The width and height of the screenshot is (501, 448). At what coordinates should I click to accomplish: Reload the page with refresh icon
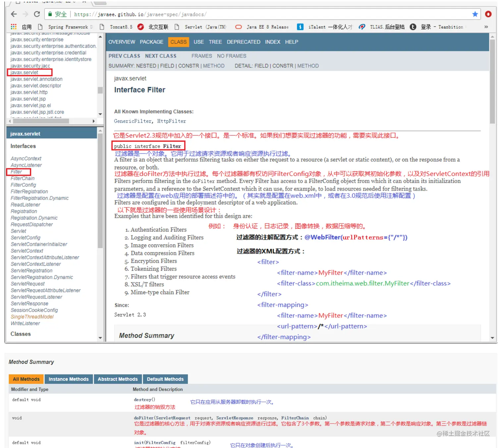pyautogui.click(x=37, y=14)
